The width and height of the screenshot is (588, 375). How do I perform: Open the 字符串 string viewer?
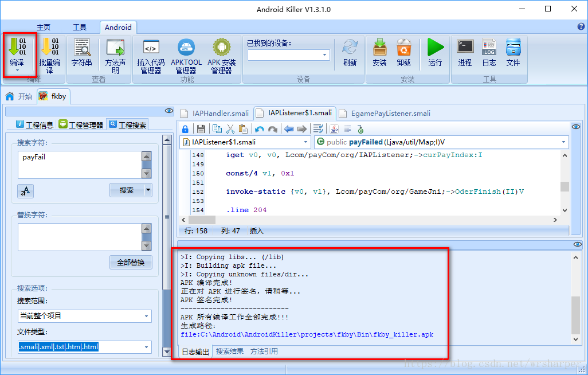coord(82,53)
